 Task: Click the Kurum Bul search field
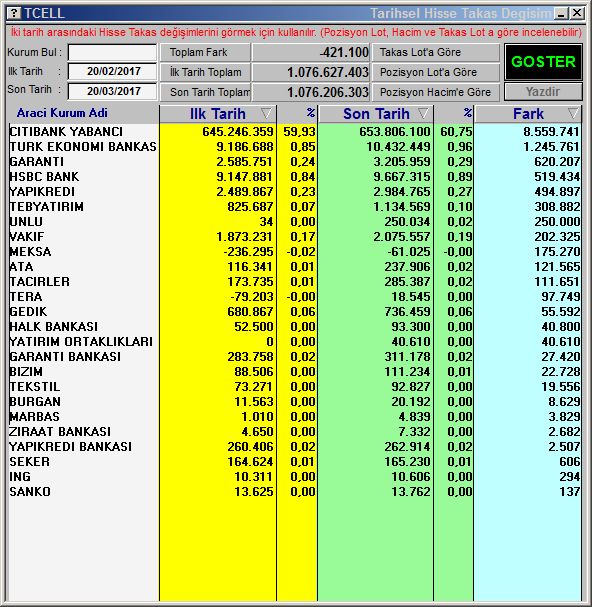point(112,52)
